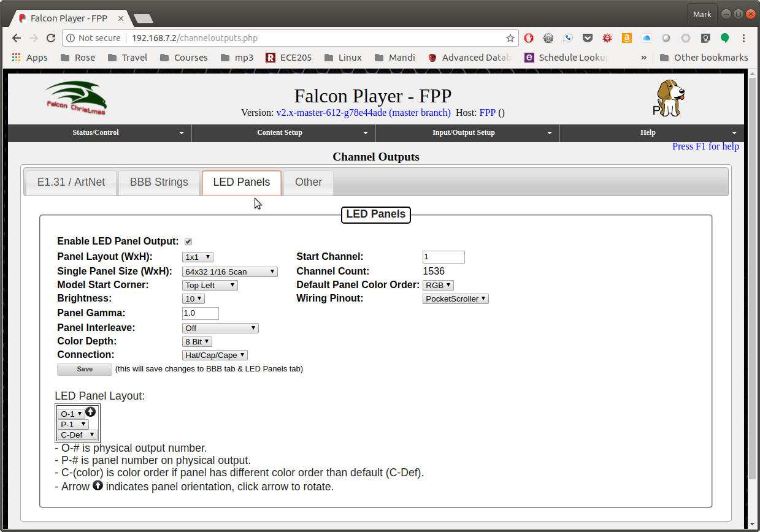This screenshot has width=760, height=532.
Task: Switch to the BBB Strings tab
Action: (158, 182)
